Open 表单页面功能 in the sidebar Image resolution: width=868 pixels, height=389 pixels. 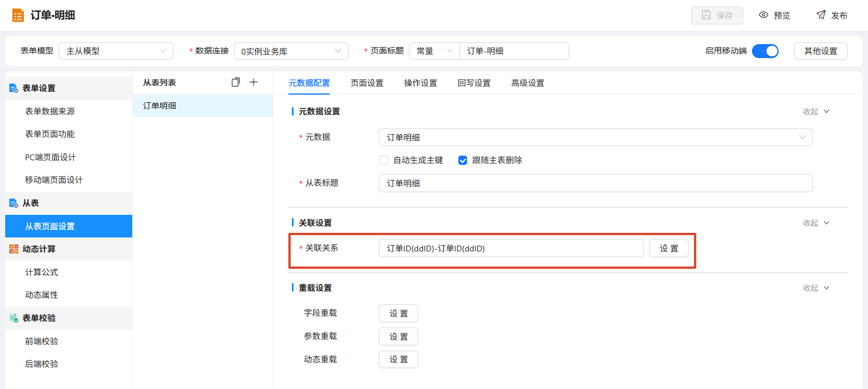(68, 134)
